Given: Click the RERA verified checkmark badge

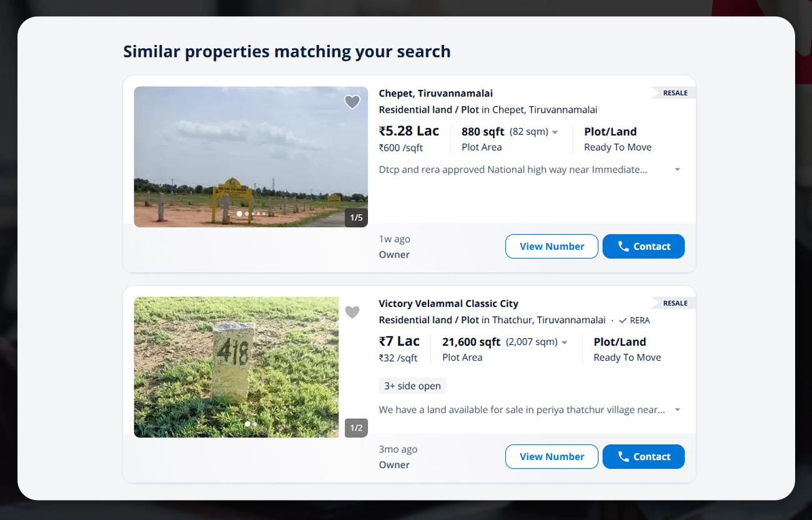Looking at the screenshot, I should coord(634,320).
